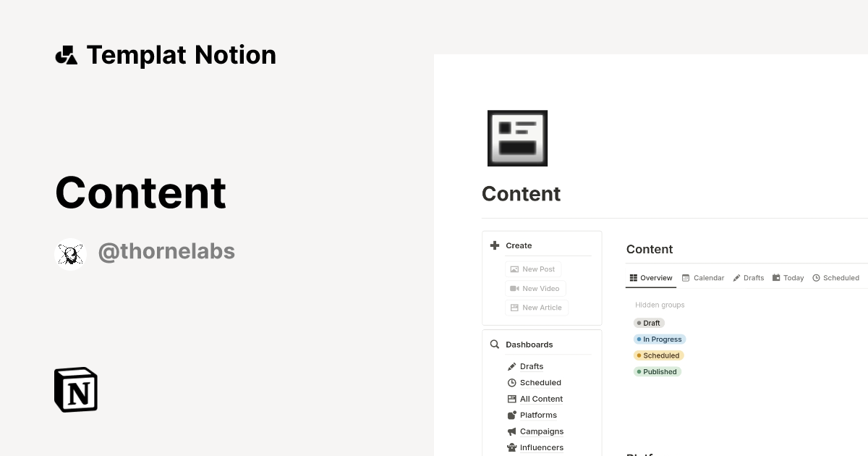Toggle the Published hidden group
Screen dimensions: 868x456
657,371
